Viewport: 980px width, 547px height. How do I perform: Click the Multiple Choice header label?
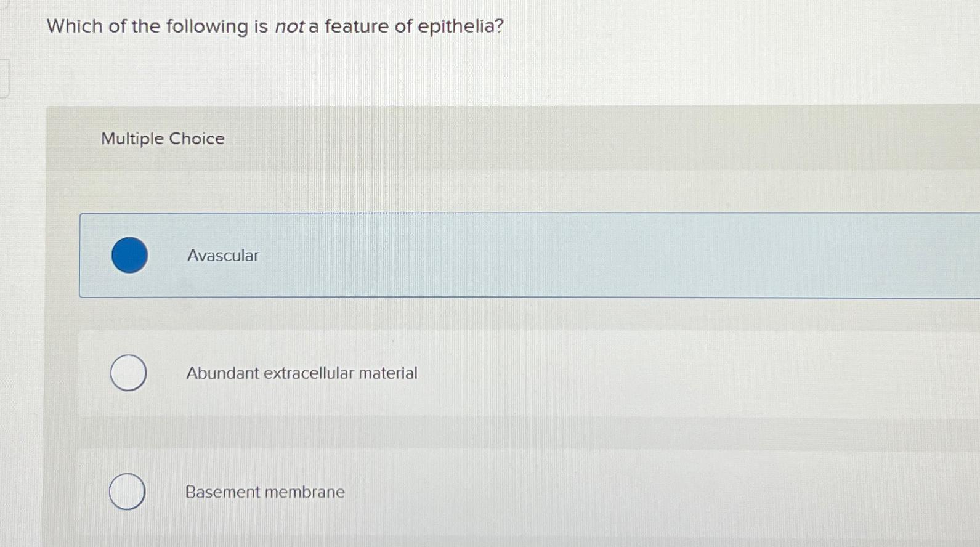click(162, 139)
